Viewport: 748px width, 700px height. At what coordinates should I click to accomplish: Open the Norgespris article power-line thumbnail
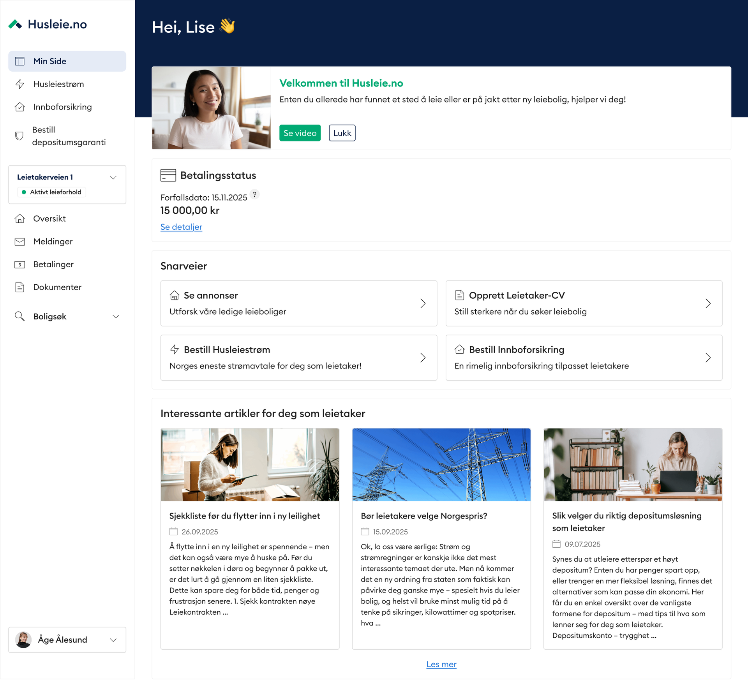(x=441, y=464)
